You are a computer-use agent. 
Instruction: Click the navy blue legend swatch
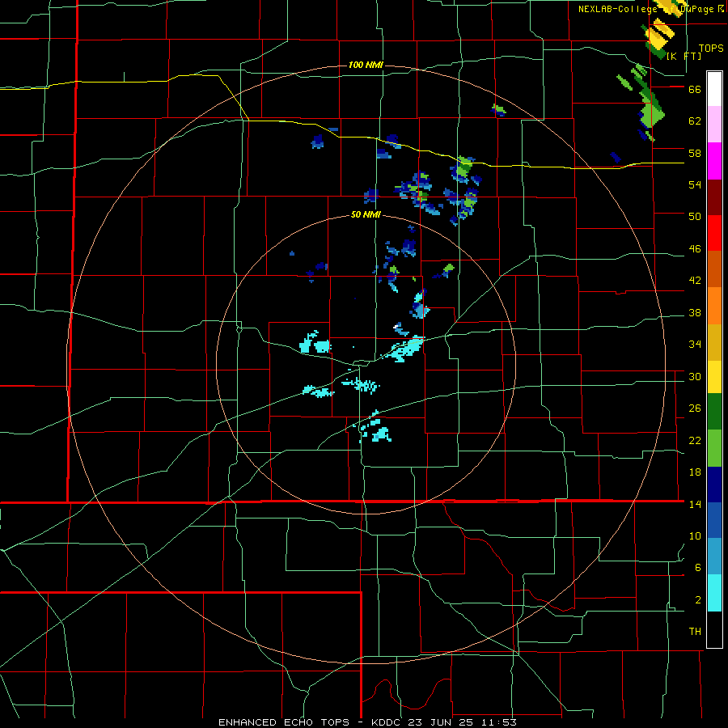[x=714, y=485]
